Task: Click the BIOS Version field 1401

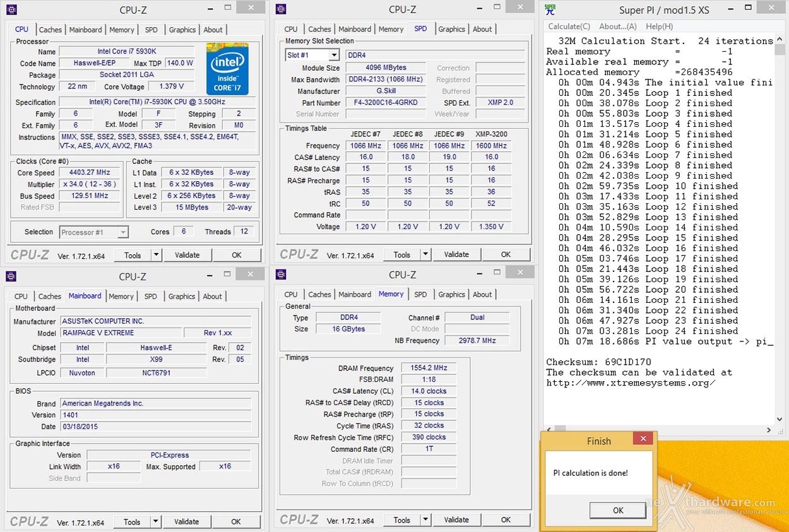Action: pos(155,415)
